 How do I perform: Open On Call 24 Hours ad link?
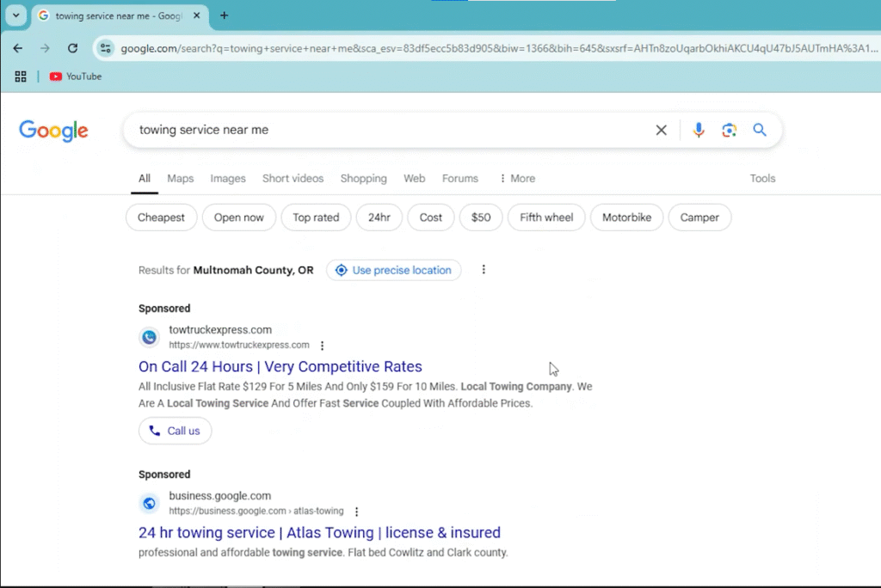[280, 367]
